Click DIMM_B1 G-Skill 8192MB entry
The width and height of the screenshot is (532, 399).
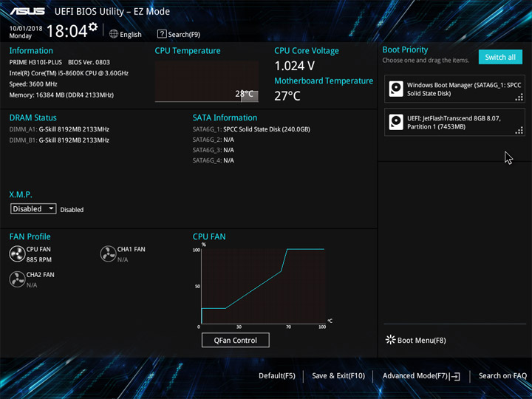coord(59,140)
